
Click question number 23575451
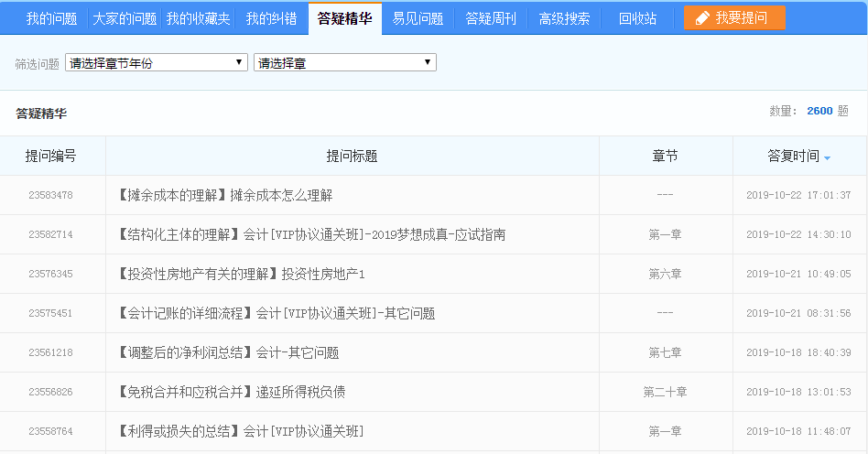tap(51, 313)
